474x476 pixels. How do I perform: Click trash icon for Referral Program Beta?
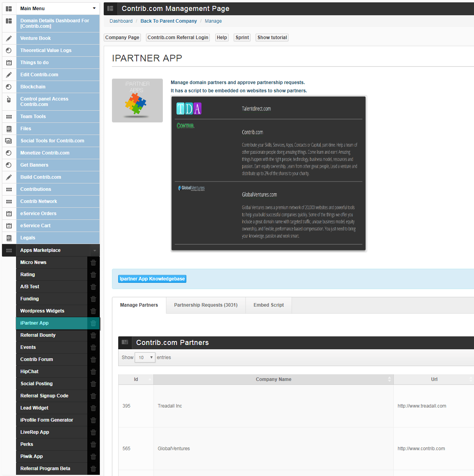click(93, 469)
